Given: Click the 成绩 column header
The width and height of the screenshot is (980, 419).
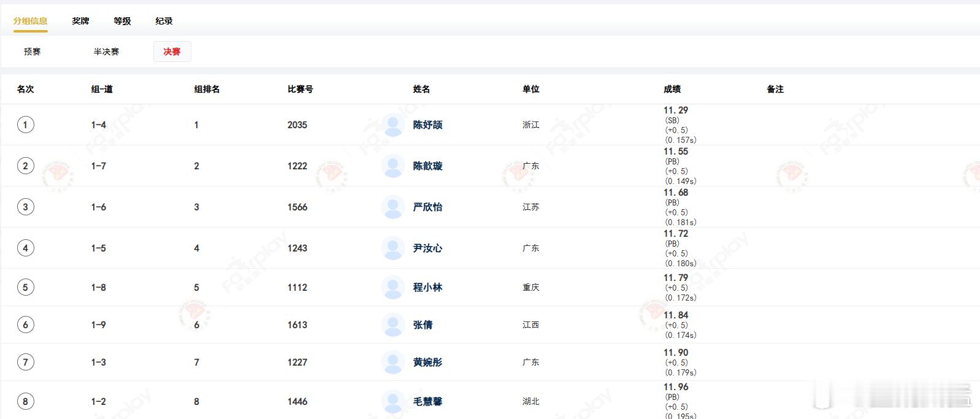Looking at the screenshot, I should (672, 89).
